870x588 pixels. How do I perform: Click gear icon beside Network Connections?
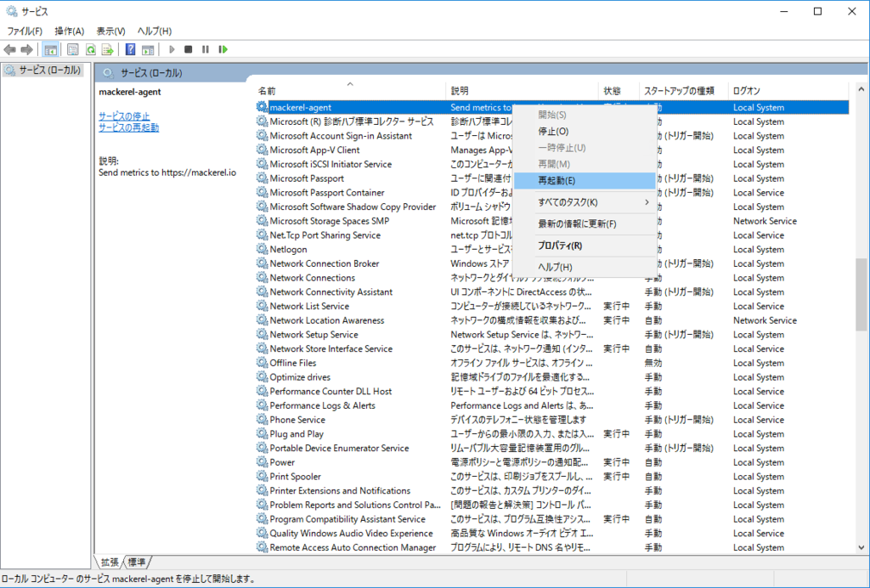point(262,277)
